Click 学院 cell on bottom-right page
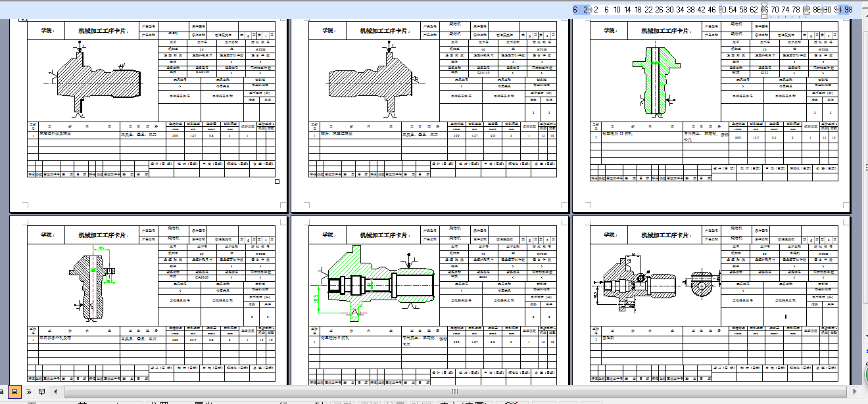This screenshot has height=404, width=868. (609, 235)
